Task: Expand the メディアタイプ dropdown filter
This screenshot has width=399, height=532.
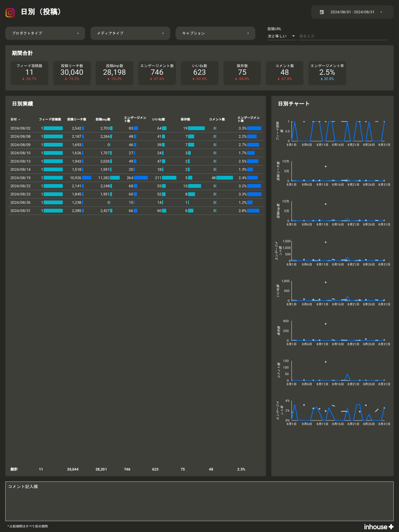Action: [x=130, y=33]
